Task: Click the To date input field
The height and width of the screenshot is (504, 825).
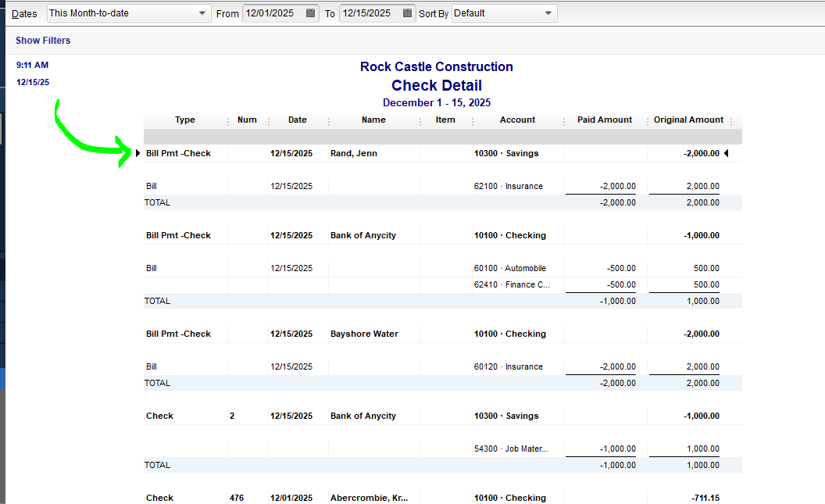Action: click(x=370, y=13)
